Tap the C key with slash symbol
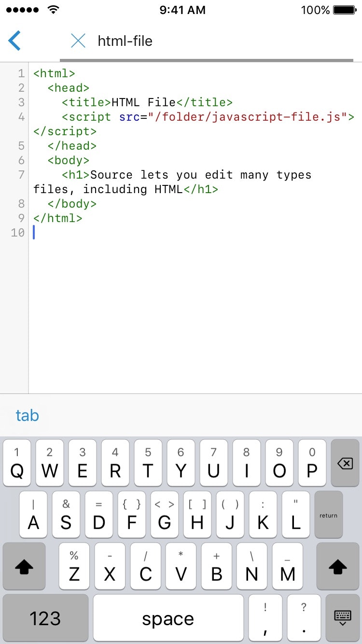Screen dimensions: 362x644 pyautogui.click(x=146, y=566)
